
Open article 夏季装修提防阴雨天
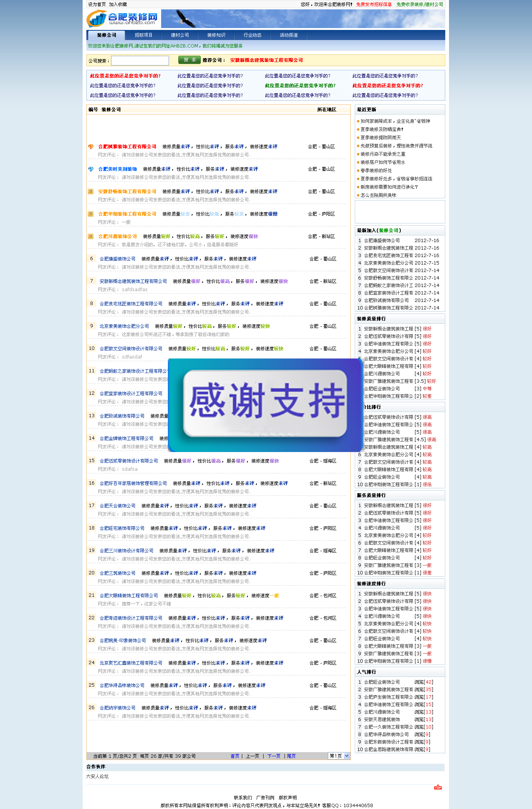pyautogui.click(x=381, y=138)
